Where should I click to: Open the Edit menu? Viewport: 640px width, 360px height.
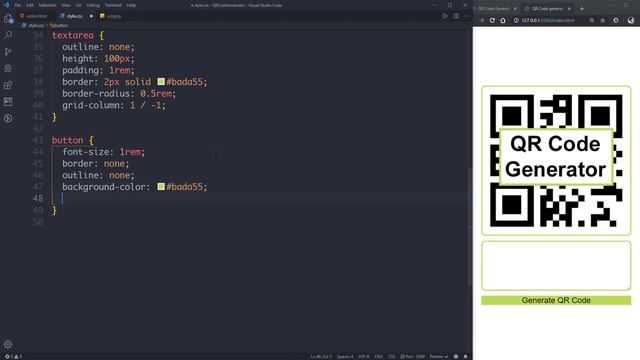click(x=30, y=5)
